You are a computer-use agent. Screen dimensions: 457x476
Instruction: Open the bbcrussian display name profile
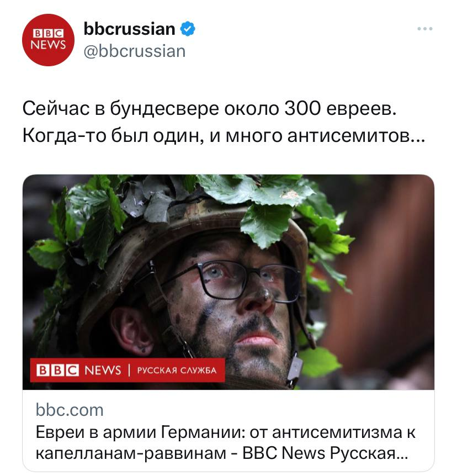pos(129,29)
